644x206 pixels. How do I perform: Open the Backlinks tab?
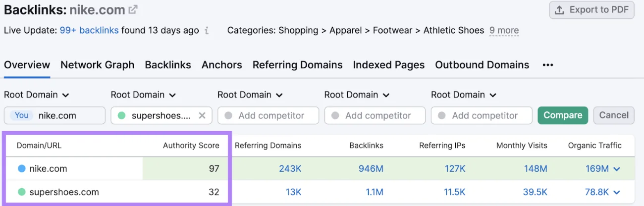[x=168, y=65]
